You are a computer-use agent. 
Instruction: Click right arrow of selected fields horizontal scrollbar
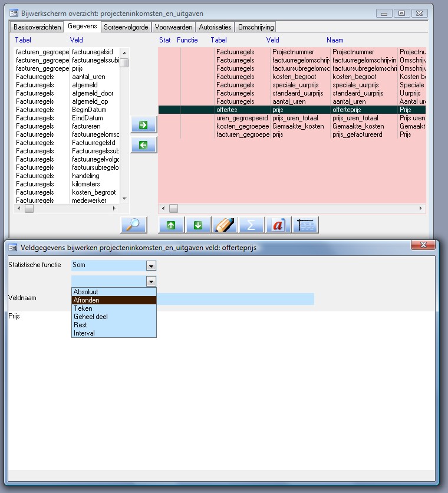click(x=421, y=208)
